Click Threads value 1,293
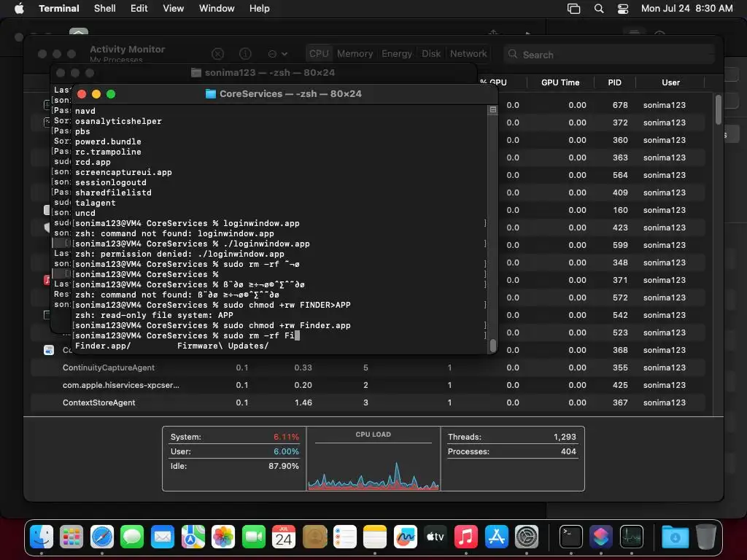 click(565, 437)
